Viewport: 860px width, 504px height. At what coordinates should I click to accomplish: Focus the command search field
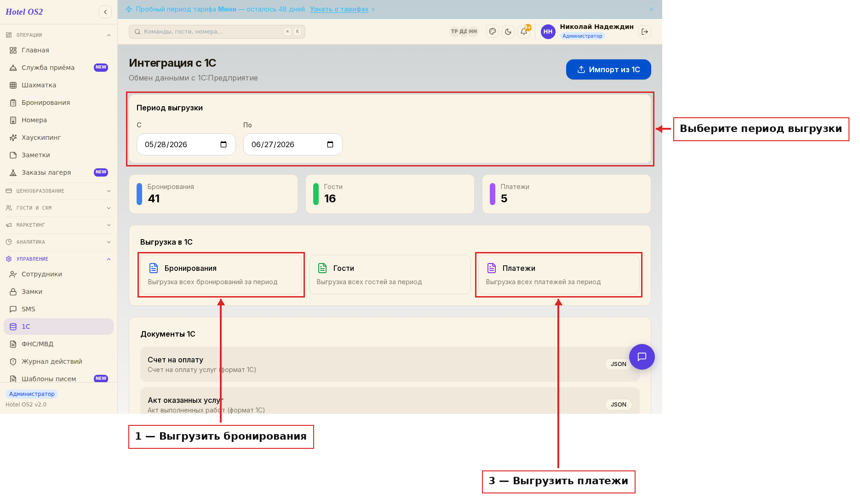pos(217,32)
